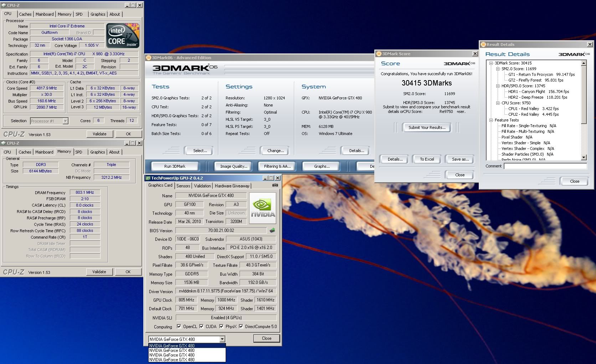The image size is (596, 364).
Task: Click the GPU-Z title bar icon
Action: [x=148, y=178]
